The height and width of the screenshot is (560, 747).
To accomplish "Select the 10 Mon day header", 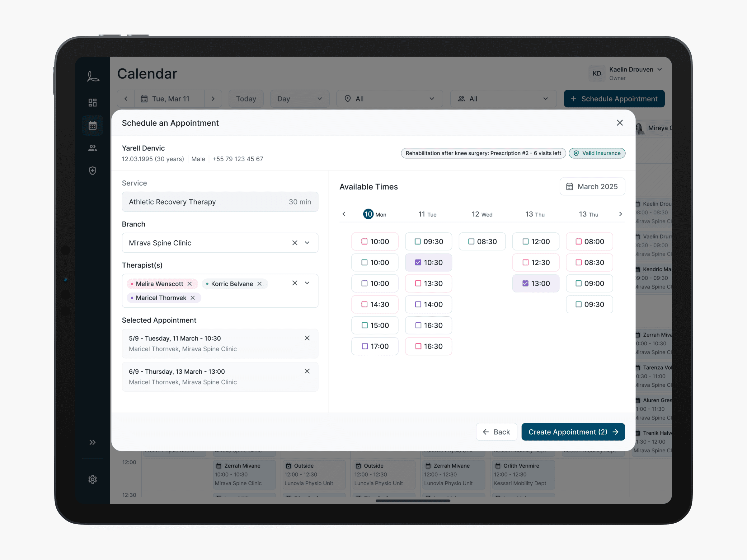I will click(374, 214).
